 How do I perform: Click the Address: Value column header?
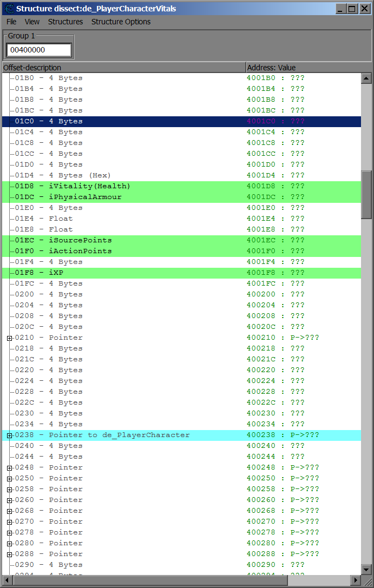pos(303,68)
